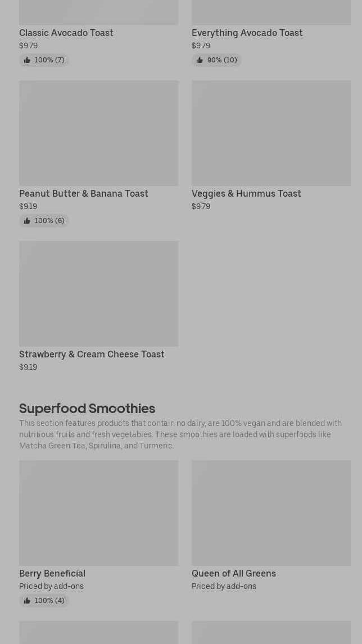Open the Everything Avocado Toast title link

(x=247, y=33)
